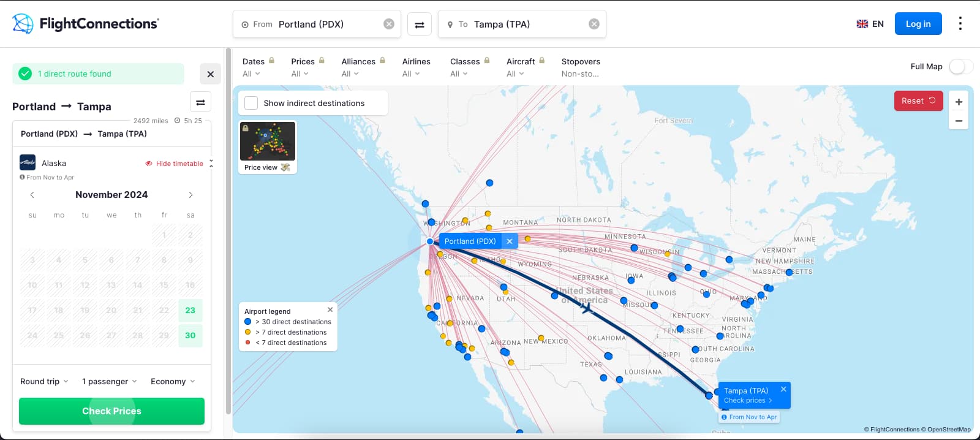Select November 30 on the calendar
Screen dimensions: 980x440
click(190, 335)
